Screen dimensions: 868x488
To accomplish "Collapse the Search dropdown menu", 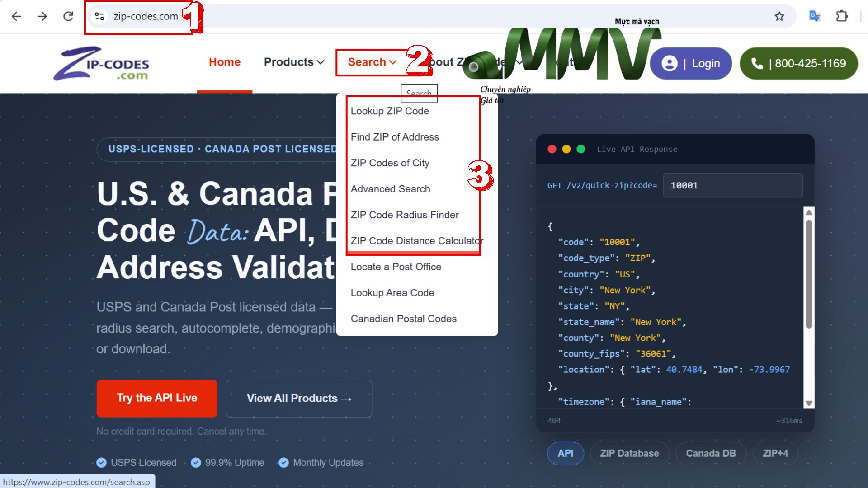I will pos(372,62).
